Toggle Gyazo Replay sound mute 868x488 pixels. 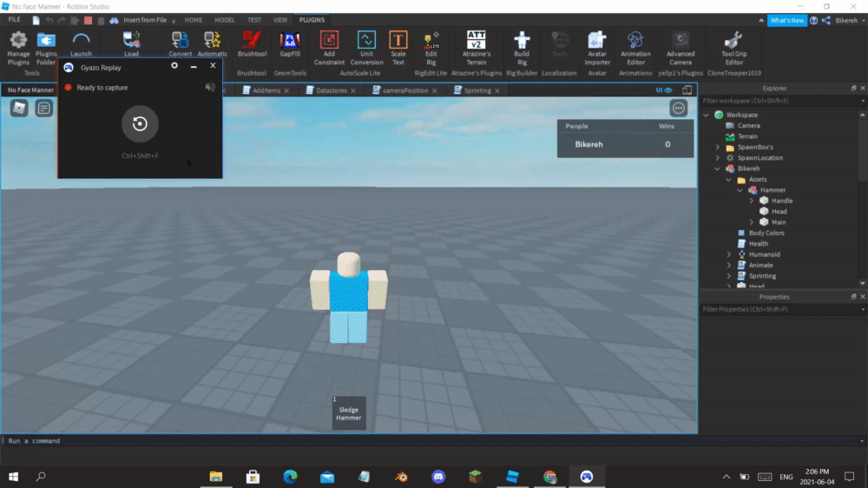coord(210,87)
